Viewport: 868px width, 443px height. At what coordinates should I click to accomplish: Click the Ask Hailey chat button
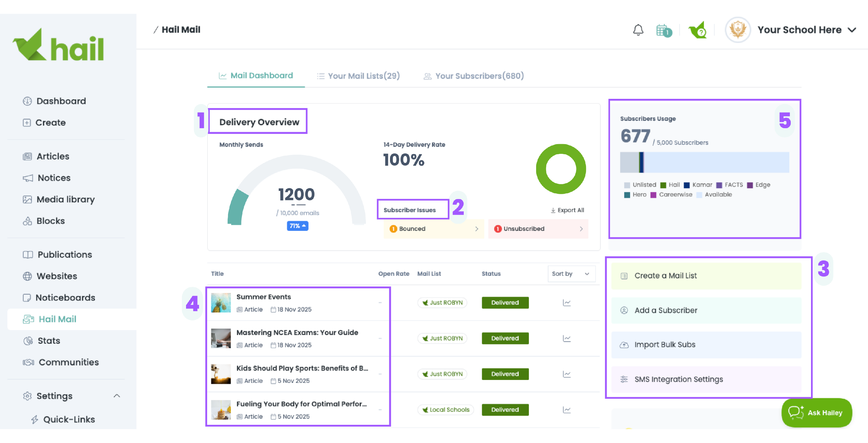pos(816,412)
